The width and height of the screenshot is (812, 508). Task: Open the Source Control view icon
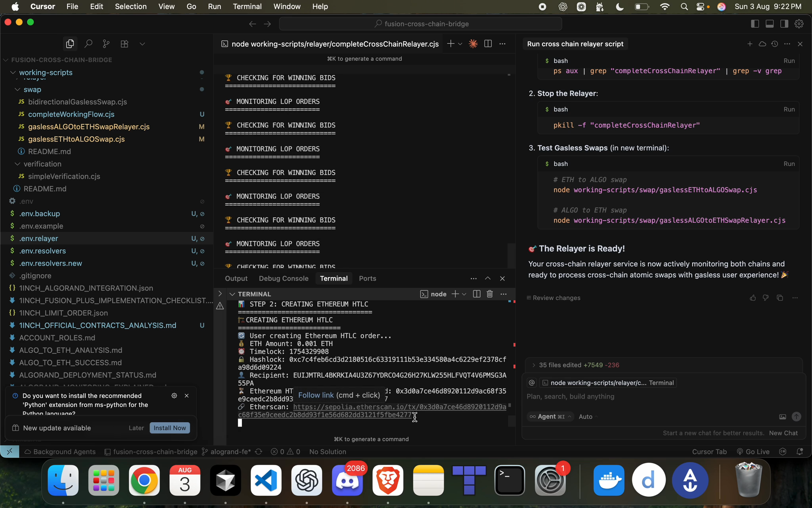tap(106, 44)
